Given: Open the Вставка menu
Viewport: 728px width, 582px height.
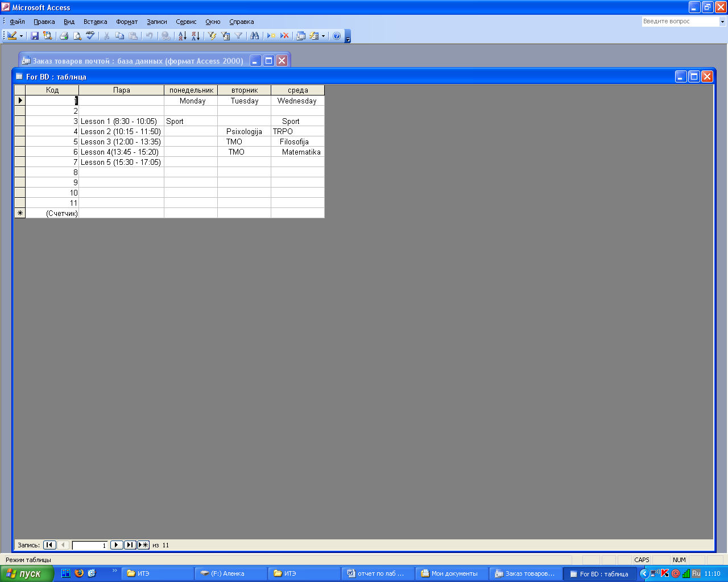Looking at the screenshot, I should point(95,22).
